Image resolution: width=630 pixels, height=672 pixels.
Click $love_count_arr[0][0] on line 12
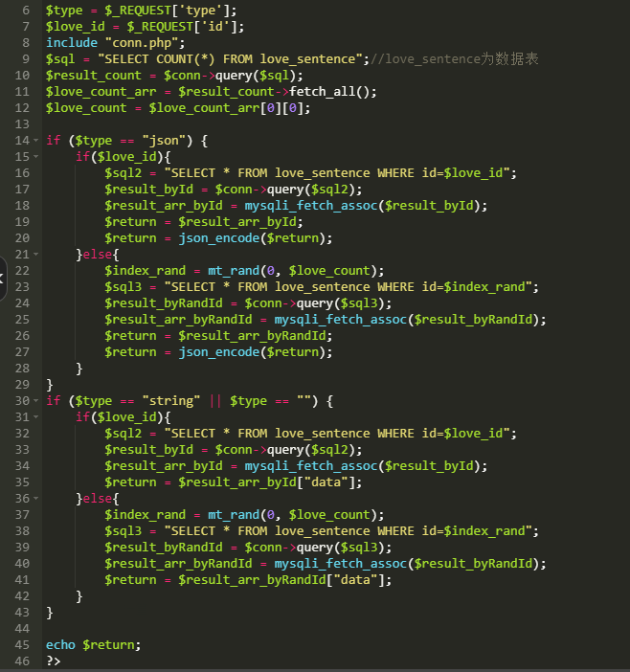coord(226,108)
